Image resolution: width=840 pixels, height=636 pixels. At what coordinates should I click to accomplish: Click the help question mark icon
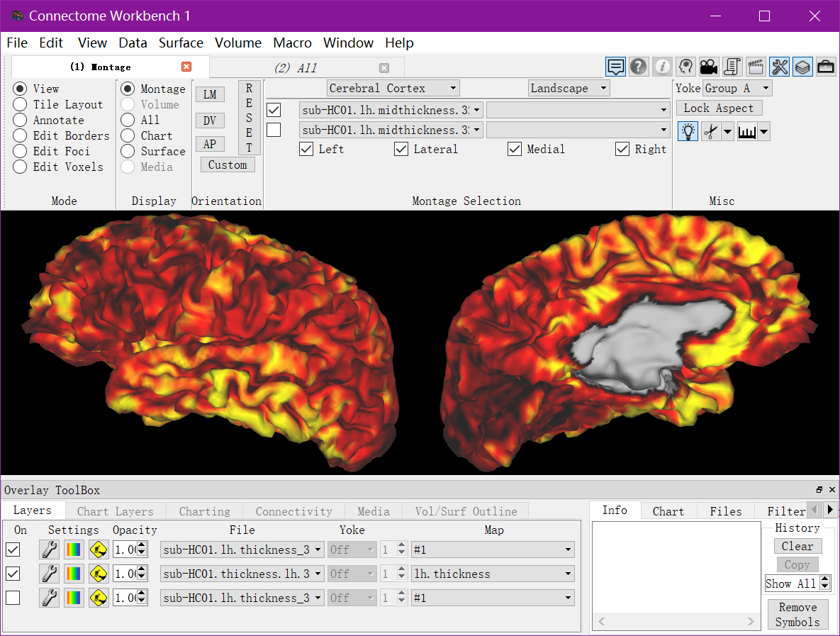(x=638, y=67)
